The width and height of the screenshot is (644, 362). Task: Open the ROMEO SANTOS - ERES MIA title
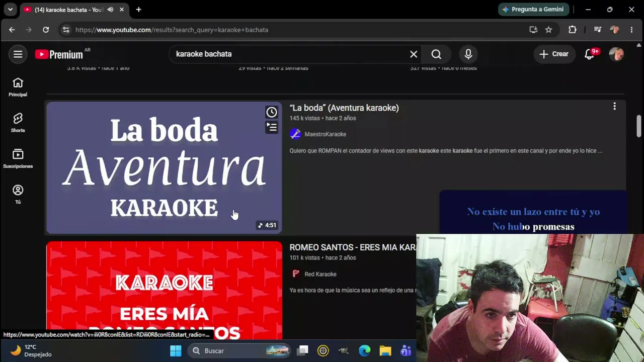(353, 247)
